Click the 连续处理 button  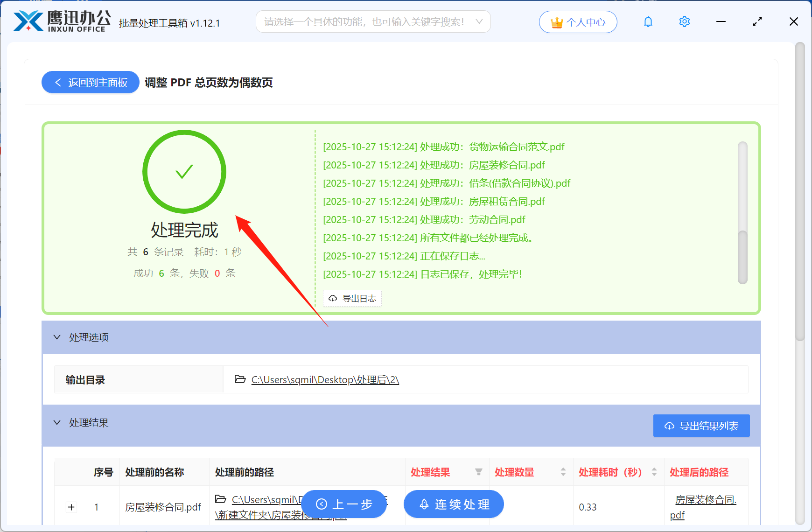pos(453,504)
